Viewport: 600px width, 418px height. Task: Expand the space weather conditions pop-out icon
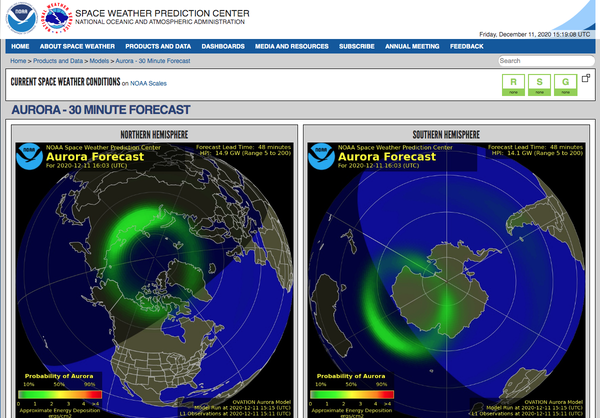tap(586, 78)
